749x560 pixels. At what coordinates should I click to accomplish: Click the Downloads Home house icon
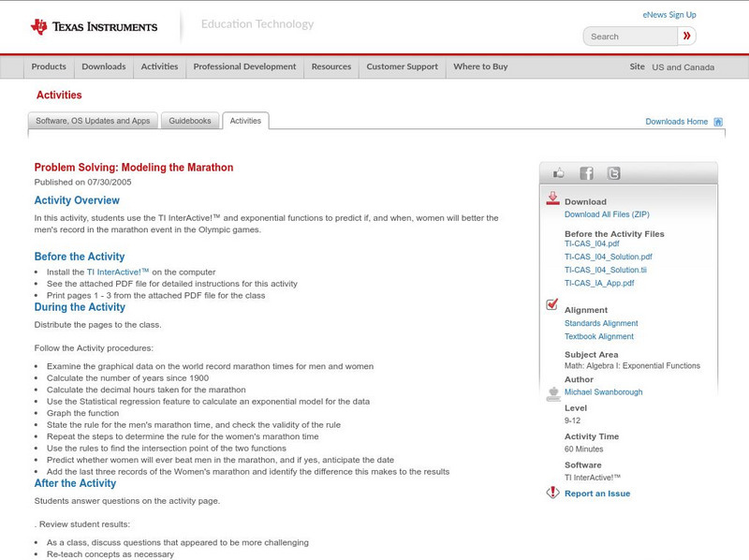pos(718,122)
